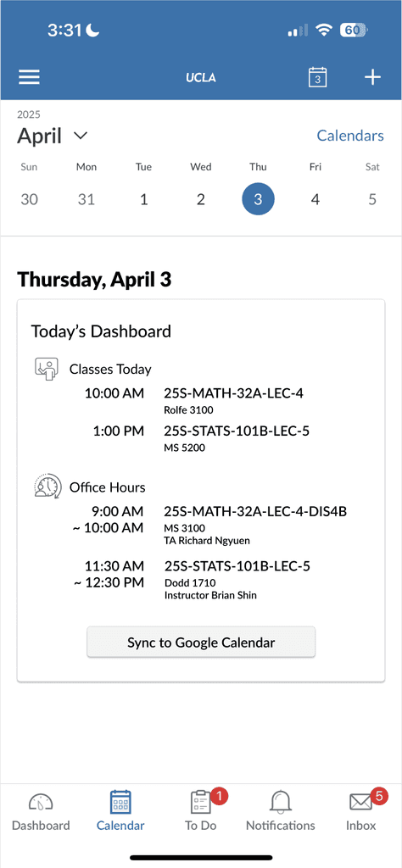Image resolution: width=402 pixels, height=868 pixels.
Task: Select Sunday the 30th
Action: pos(30,199)
